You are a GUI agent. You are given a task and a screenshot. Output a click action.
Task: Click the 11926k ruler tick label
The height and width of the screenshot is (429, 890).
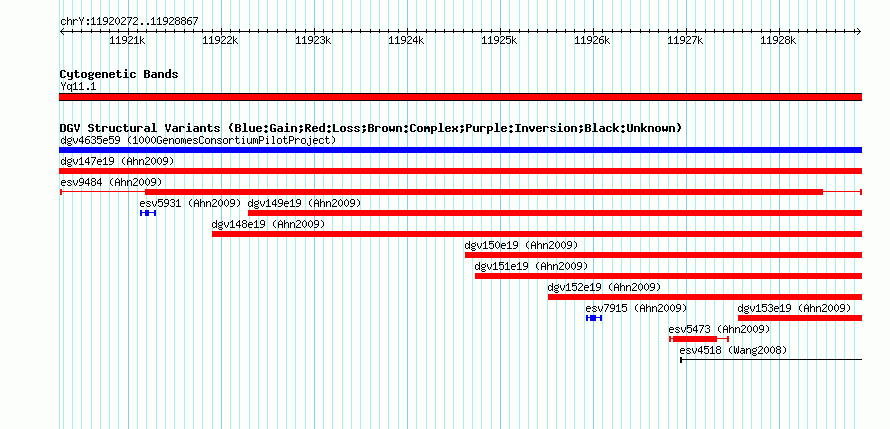593,40
